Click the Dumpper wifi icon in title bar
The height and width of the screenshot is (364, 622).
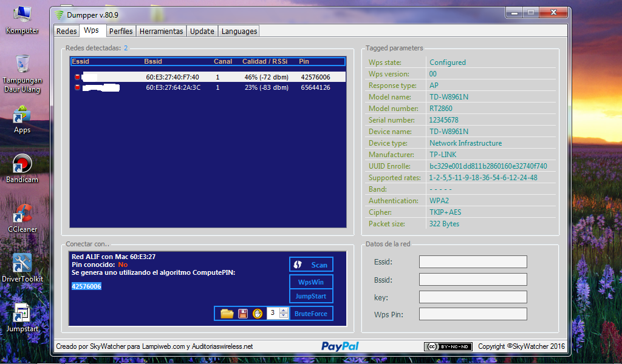click(x=59, y=15)
